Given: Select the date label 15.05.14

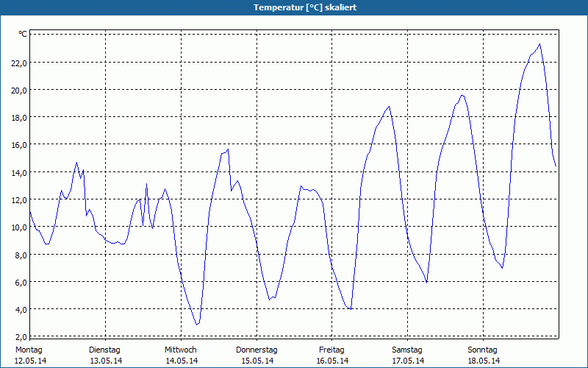Looking at the screenshot, I should [x=257, y=361].
